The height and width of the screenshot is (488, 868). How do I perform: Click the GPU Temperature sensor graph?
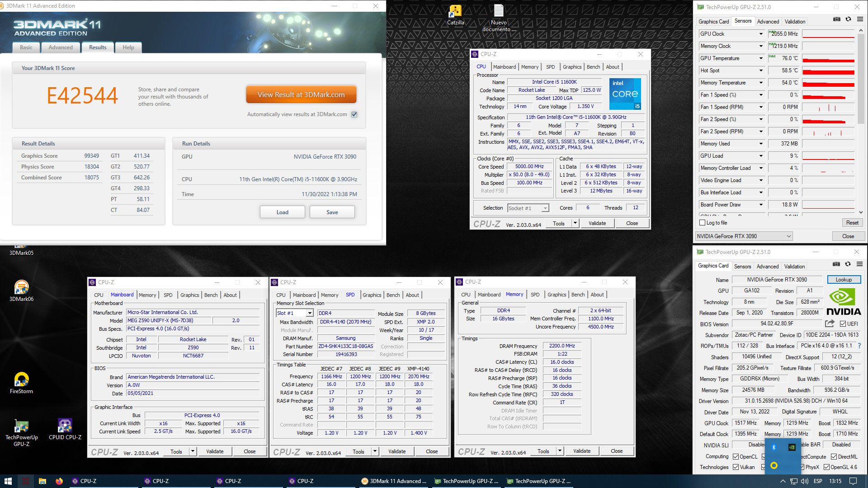click(x=828, y=58)
